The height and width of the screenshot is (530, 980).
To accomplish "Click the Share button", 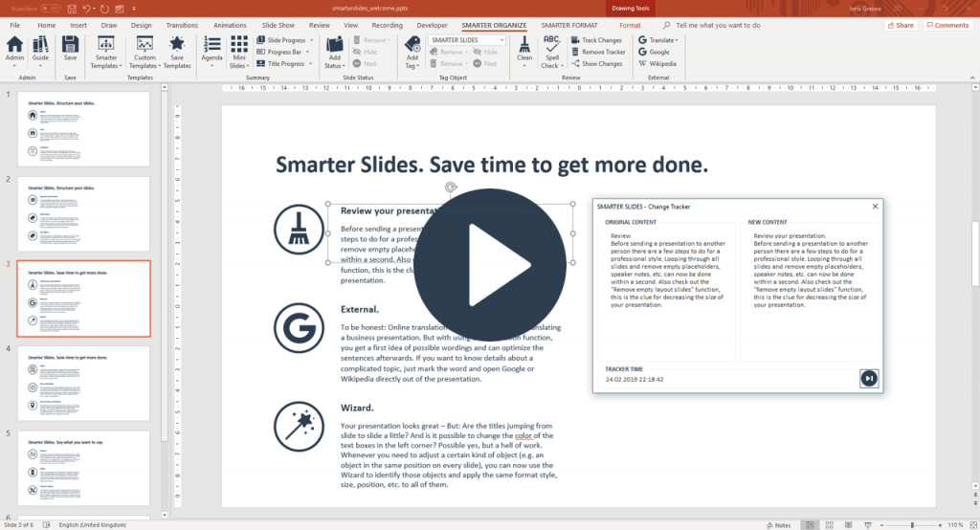I will (901, 25).
